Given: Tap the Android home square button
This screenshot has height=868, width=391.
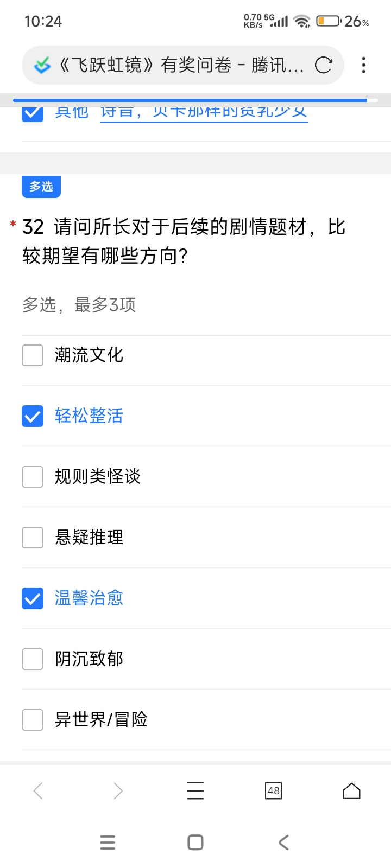Looking at the screenshot, I should click(195, 843).
